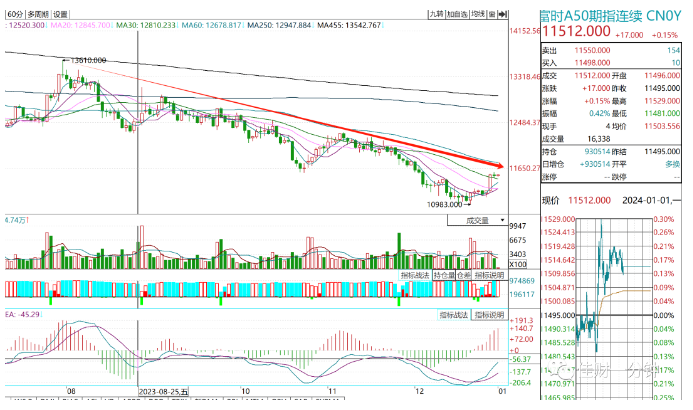Click 指标说明 above the position bars

pos(489,275)
